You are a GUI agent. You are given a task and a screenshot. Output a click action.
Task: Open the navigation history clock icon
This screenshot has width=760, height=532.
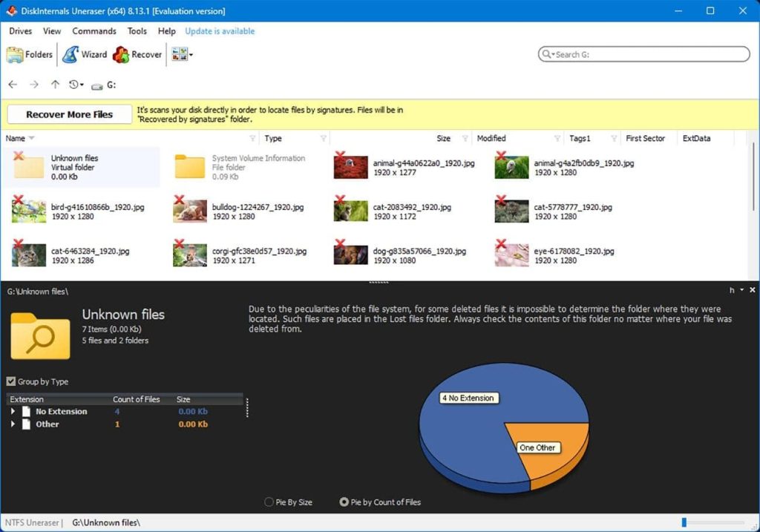[x=73, y=85]
